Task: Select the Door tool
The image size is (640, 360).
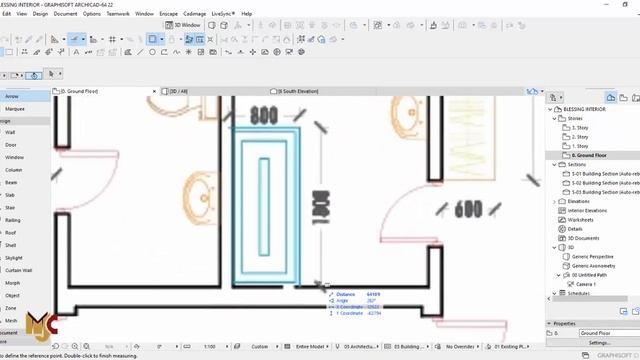Action: click(11, 145)
